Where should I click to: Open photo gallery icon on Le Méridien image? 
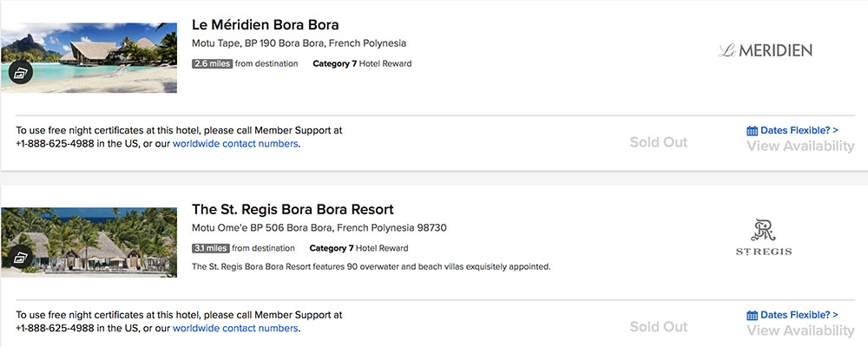21,72
